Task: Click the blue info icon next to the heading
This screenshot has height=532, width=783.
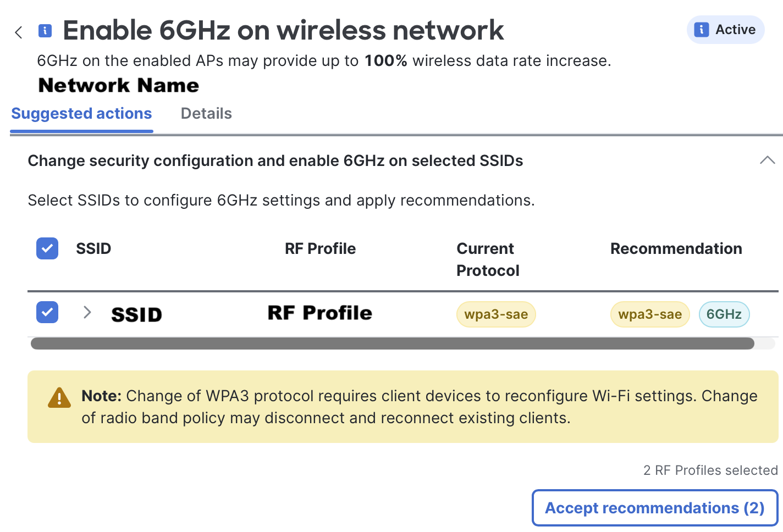Action: click(45, 31)
